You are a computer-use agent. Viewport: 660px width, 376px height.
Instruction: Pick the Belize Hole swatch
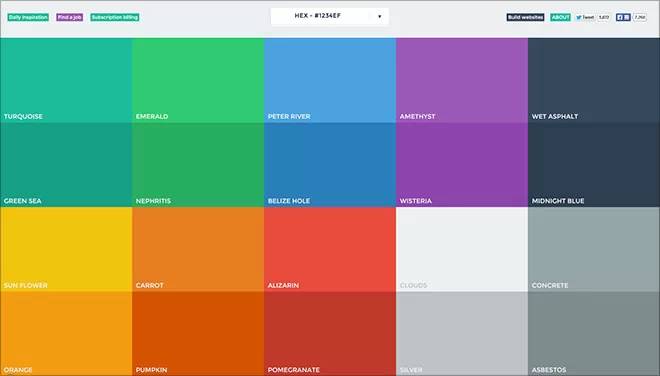[330, 165]
